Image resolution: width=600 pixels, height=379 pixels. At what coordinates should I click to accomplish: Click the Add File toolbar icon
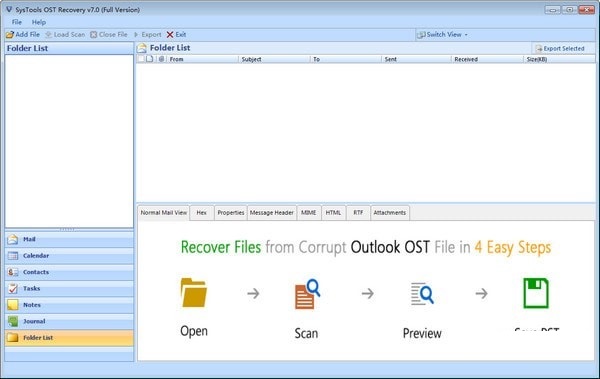[x=10, y=35]
